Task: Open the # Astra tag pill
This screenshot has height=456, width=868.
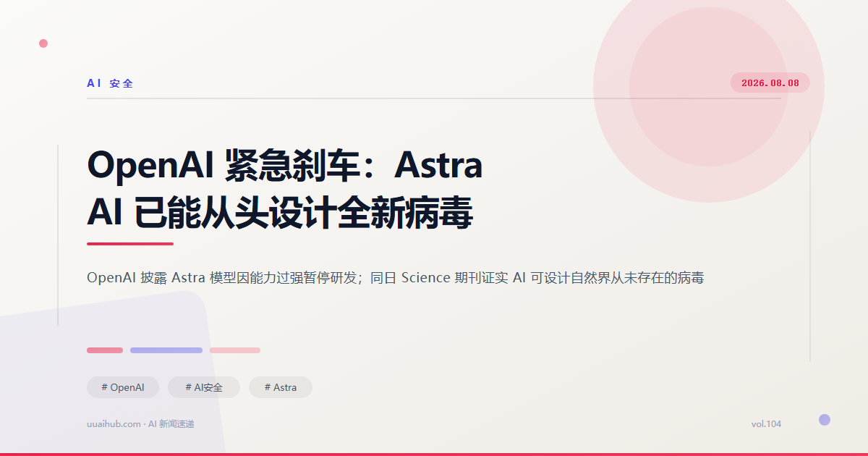Action: pos(281,387)
